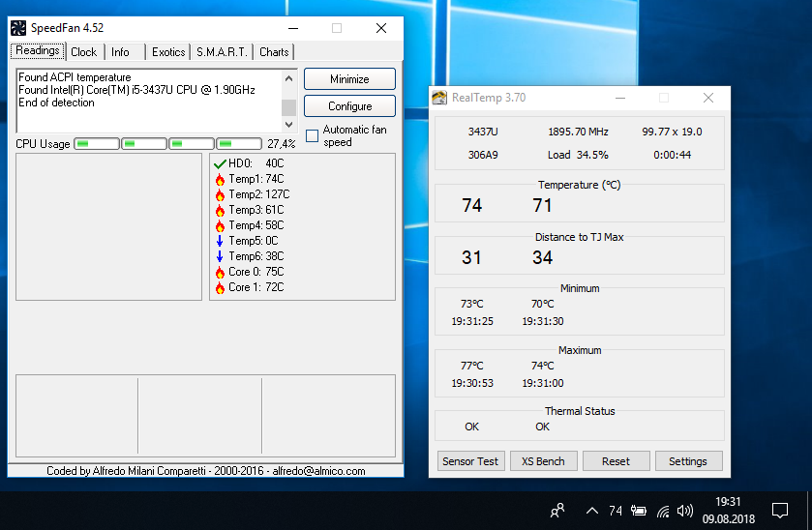Open the S.M.A.R.T. tab
Viewport: 812px width, 530px height.
point(222,52)
